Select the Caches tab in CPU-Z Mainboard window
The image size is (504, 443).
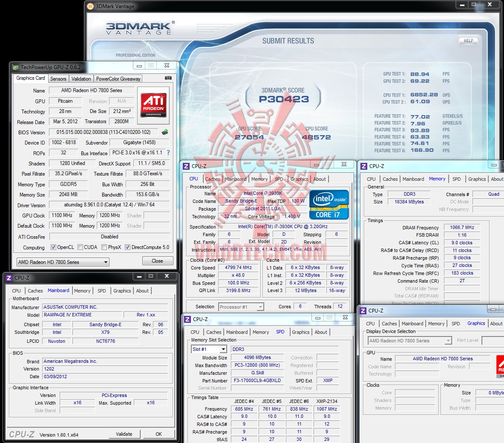click(x=35, y=291)
